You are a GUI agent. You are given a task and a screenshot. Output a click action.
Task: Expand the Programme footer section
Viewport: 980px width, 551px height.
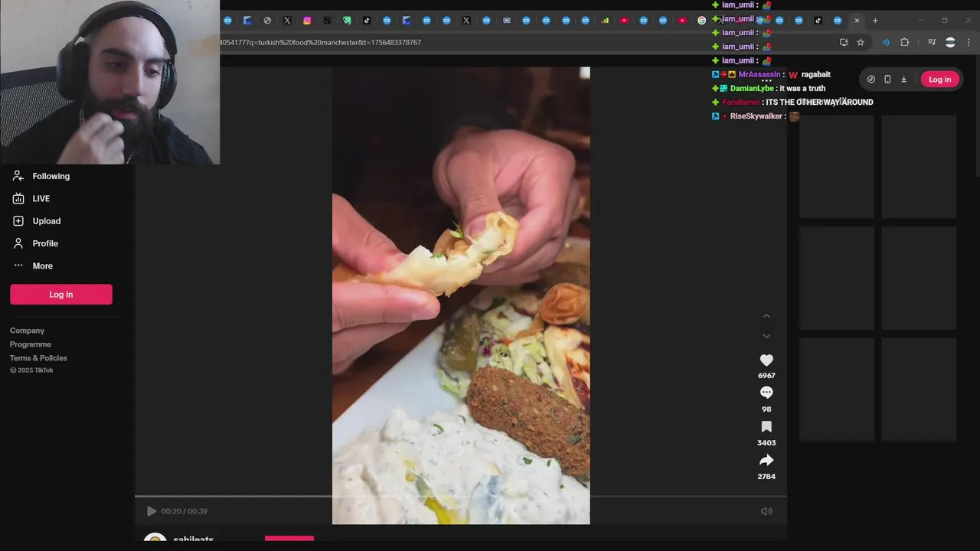click(31, 344)
